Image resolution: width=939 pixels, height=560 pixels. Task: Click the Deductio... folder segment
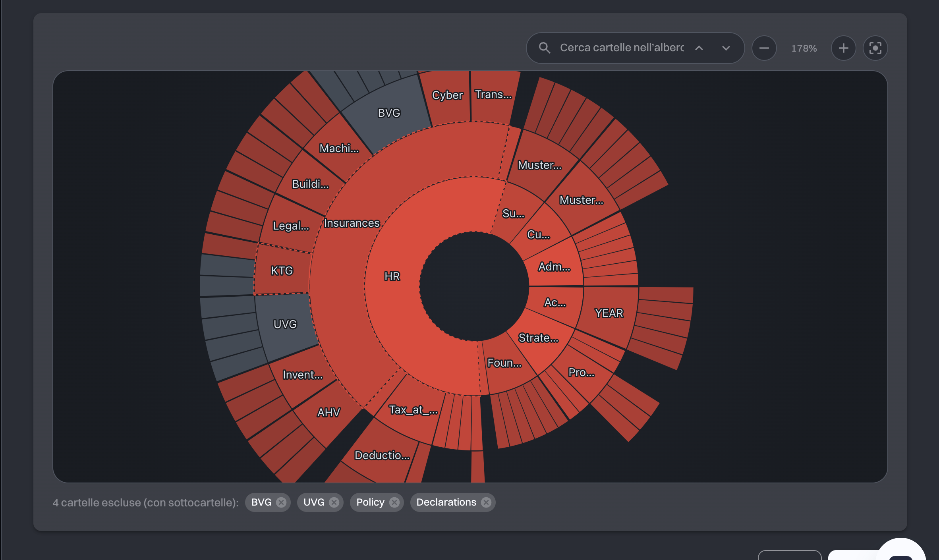coord(382,455)
